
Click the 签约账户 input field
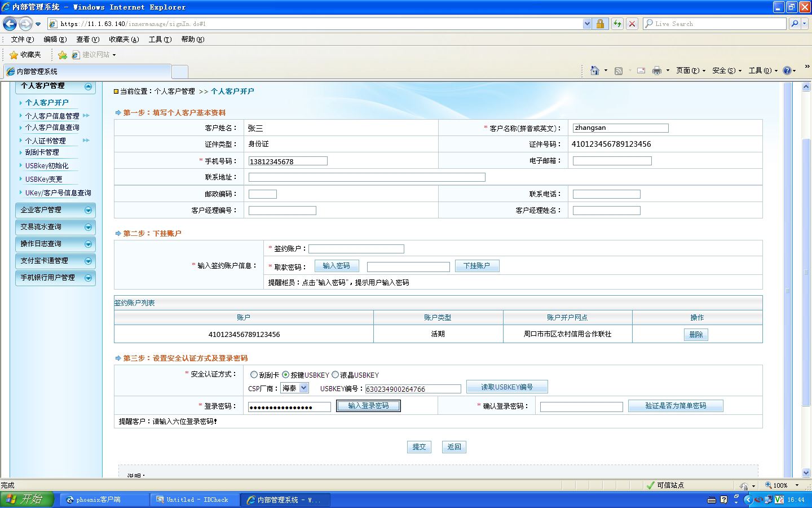(x=356, y=249)
